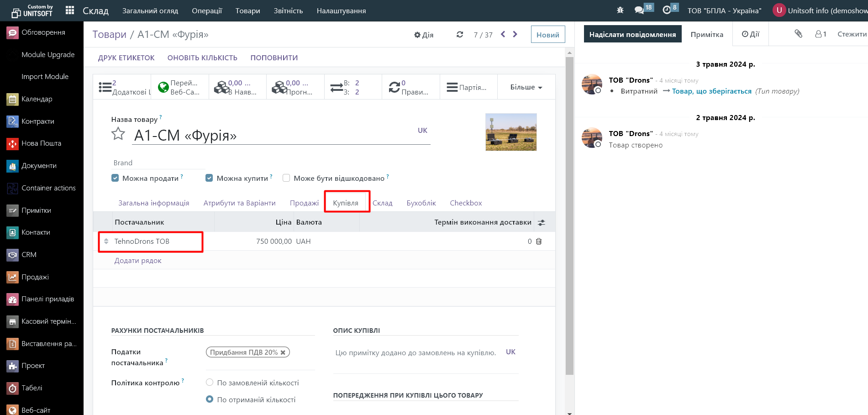Click the 'Новий' button

point(547,35)
